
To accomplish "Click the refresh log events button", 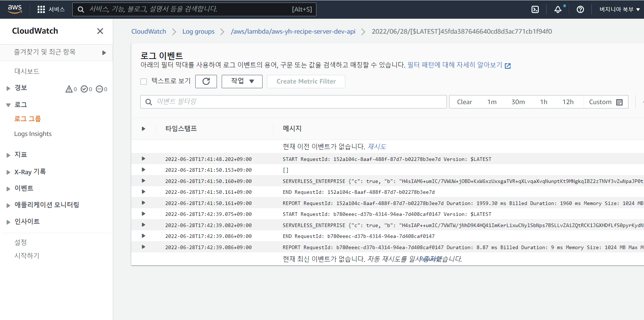I will (206, 81).
